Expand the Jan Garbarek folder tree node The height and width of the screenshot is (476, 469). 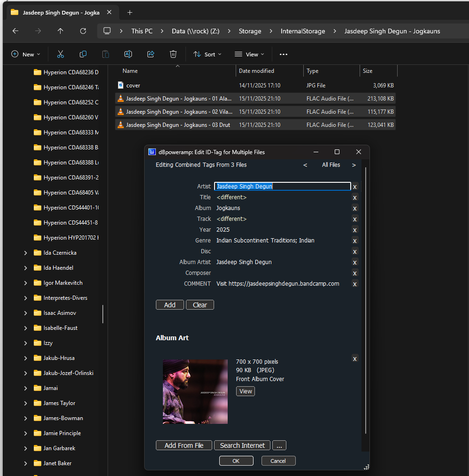tap(26, 448)
